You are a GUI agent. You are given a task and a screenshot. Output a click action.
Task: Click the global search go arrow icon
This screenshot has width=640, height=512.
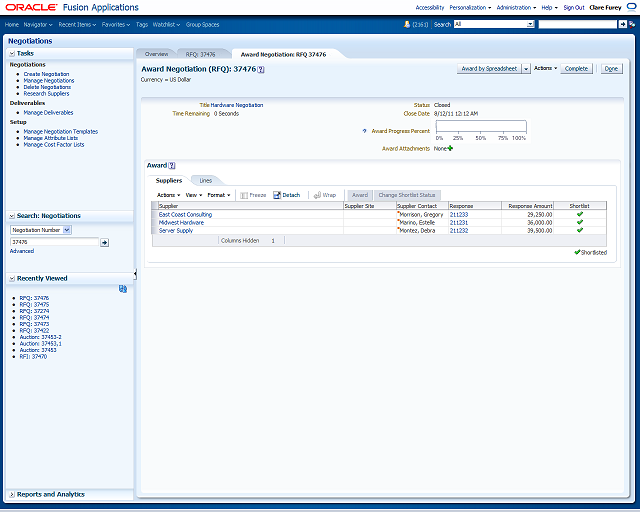click(622, 24)
